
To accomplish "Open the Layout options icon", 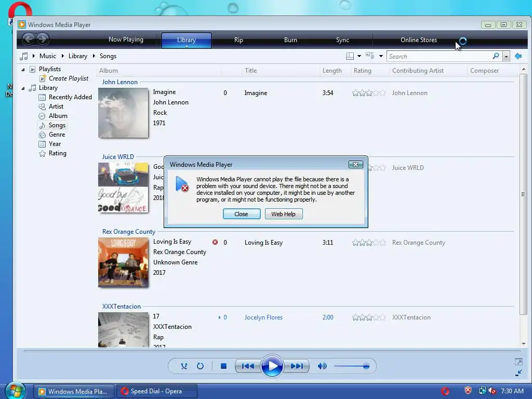I will 350,56.
